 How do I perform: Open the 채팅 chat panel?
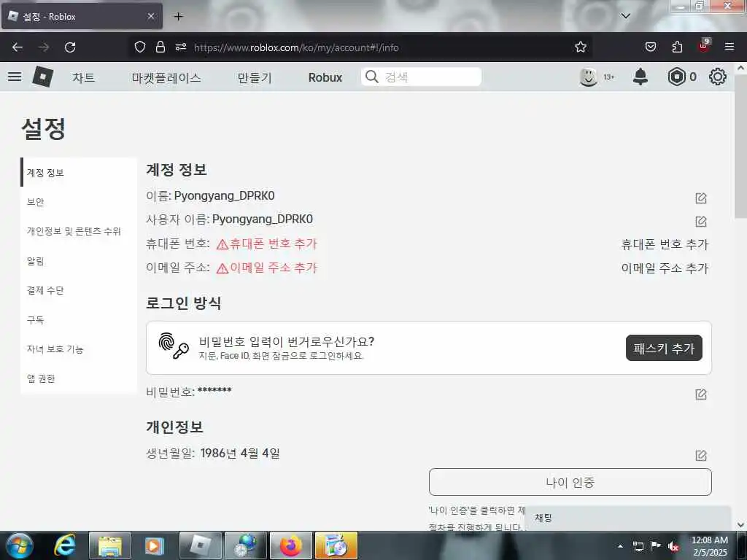627,518
